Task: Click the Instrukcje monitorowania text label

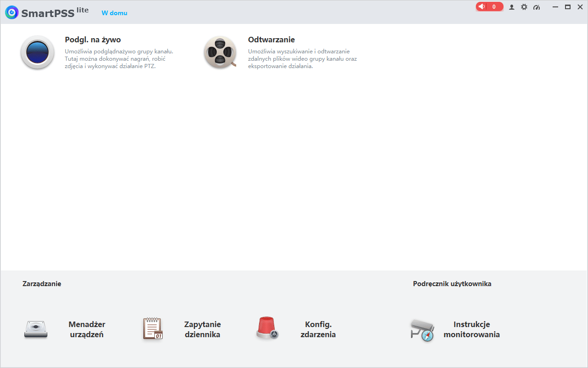Action: pyautogui.click(x=472, y=329)
